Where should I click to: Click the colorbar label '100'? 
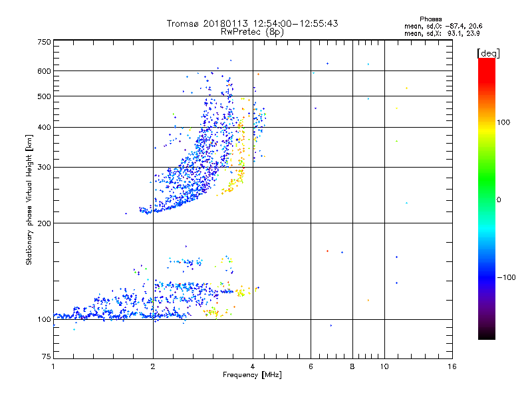503,122
